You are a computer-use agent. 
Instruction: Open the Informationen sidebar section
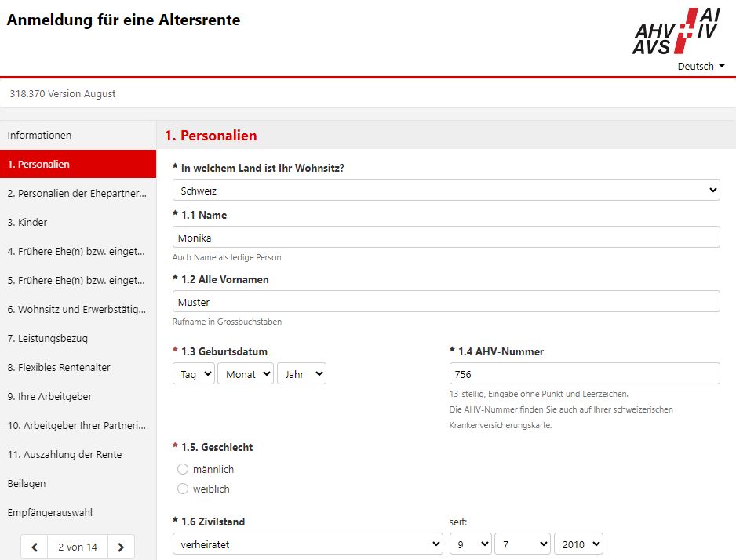39,135
